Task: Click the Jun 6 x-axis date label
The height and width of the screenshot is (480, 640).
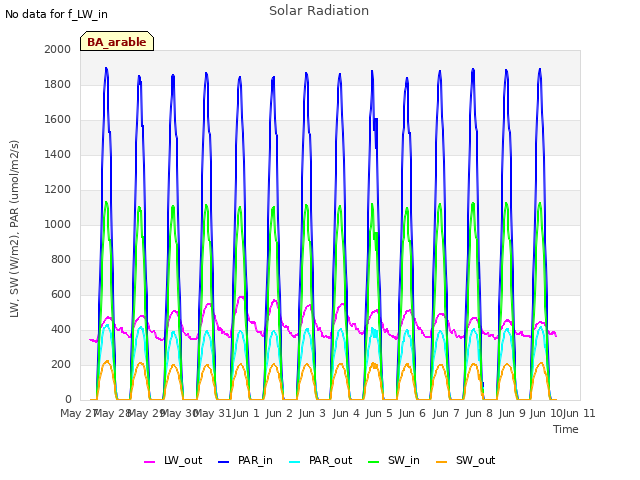Action: coord(412,413)
